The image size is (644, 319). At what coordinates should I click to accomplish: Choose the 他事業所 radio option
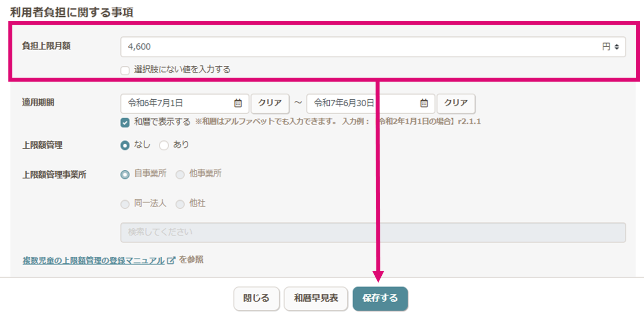point(180,174)
